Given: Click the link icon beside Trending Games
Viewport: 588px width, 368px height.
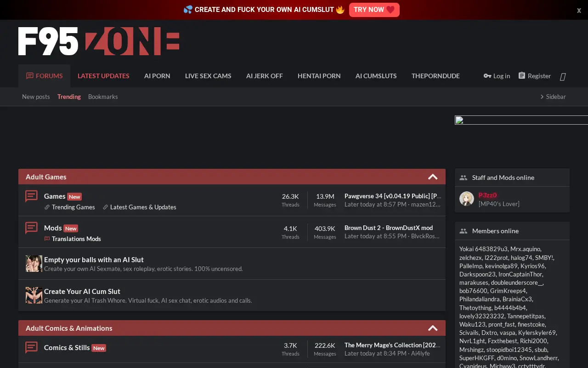Looking at the screenshot, I should click(47, 207).
